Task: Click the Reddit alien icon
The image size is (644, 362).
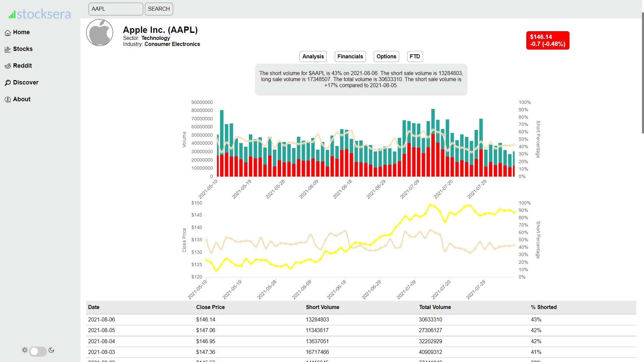Action: pos(8,66)
